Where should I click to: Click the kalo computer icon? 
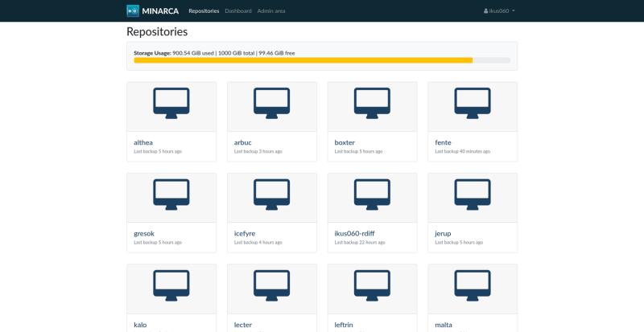click(171, 286)
